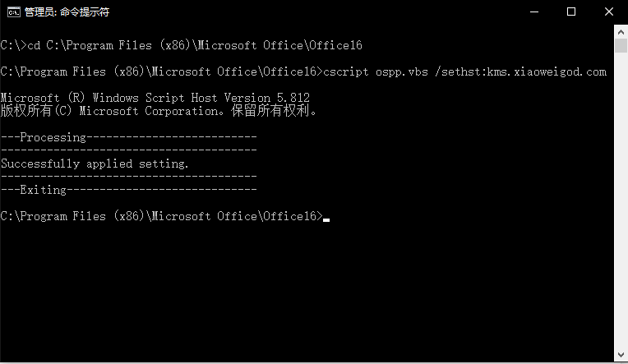The height and width of the screenshot is (364, 628).
Task: Click the ---Processing--- output line
Action: coord(128,137)
